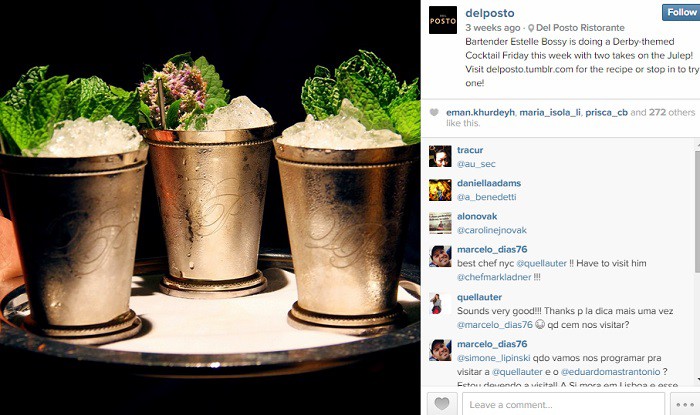The height and width of the screenshot is (415, 700).
Task: Click the comments scrollbar thumb
Action: 697,212
